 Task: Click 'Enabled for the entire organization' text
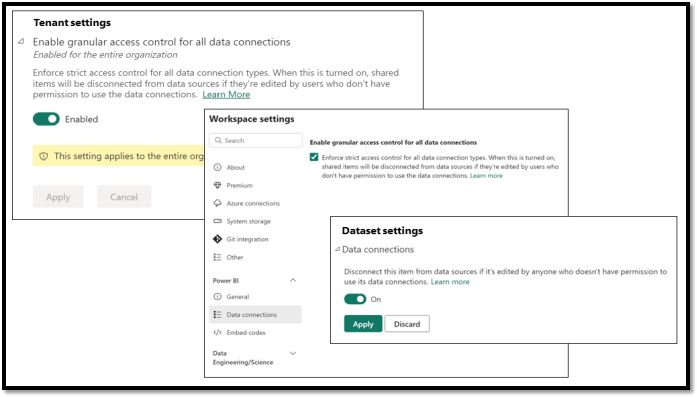(x=105, y=55)
